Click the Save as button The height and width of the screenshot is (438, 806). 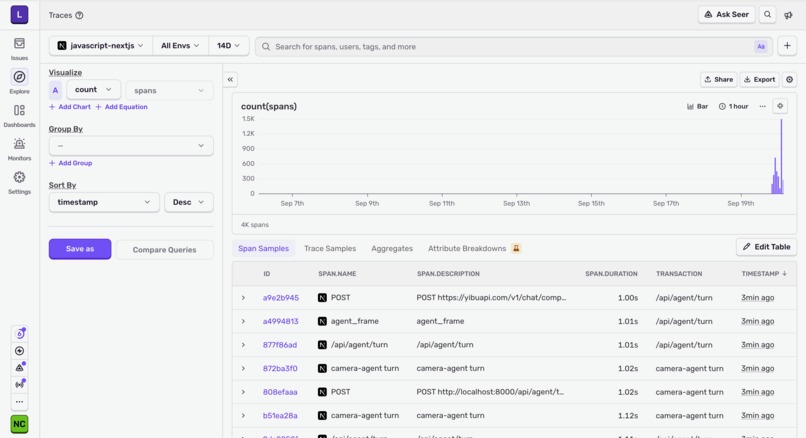click(x=80, y=249)
